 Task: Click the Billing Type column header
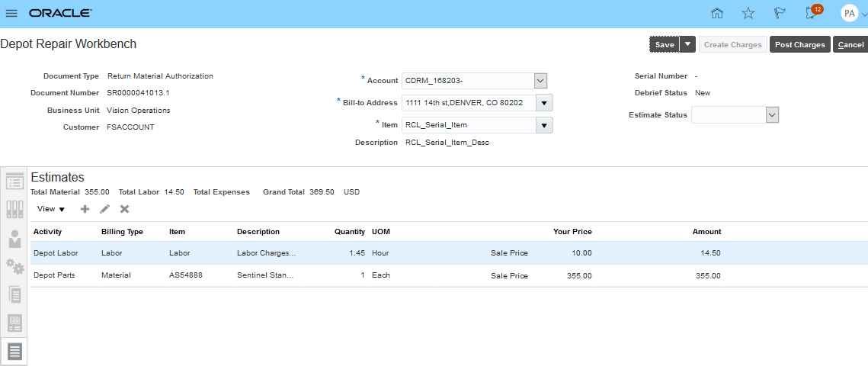(123, 232)
